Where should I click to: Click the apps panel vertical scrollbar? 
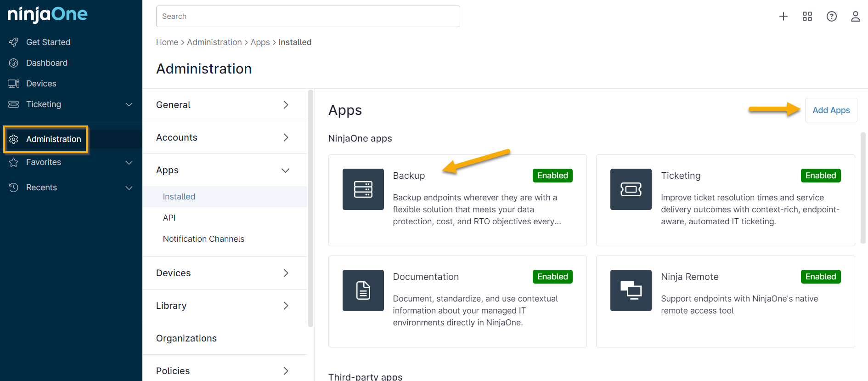coord(863,188)
